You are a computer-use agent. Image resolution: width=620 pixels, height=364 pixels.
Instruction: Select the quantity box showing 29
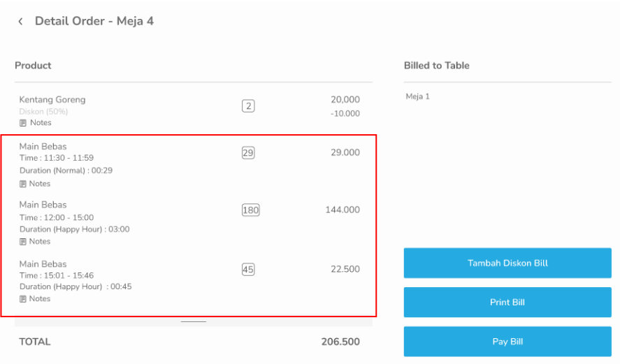tap(248, 153)
